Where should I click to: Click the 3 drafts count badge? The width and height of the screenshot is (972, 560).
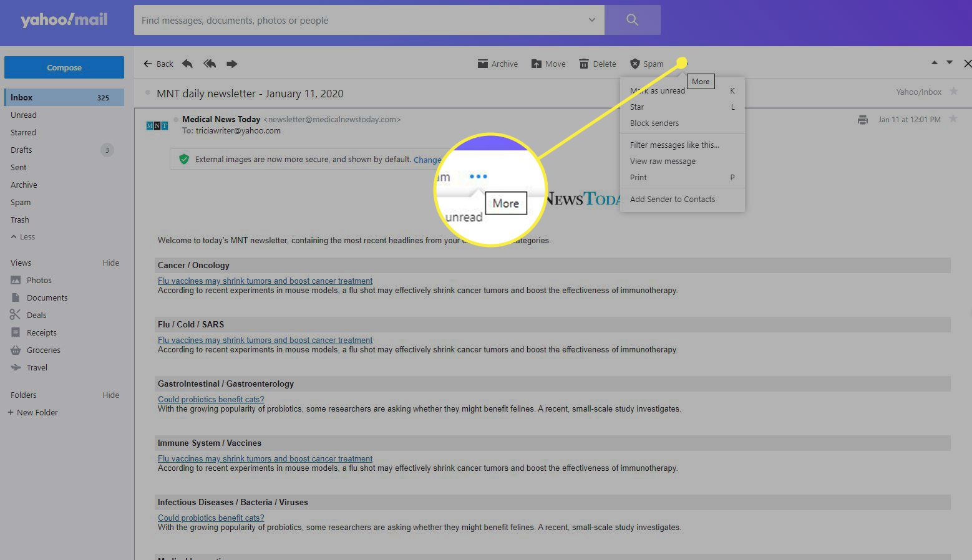[107, 150]
